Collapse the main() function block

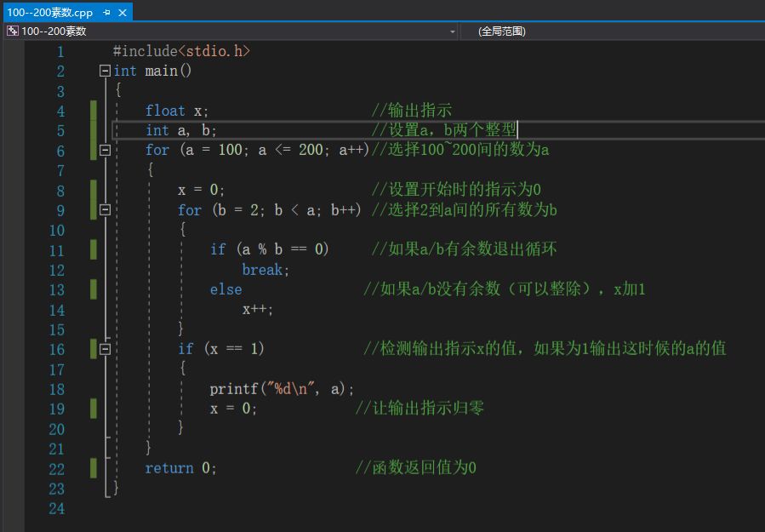pyautogui.click(x=106, y=72)
